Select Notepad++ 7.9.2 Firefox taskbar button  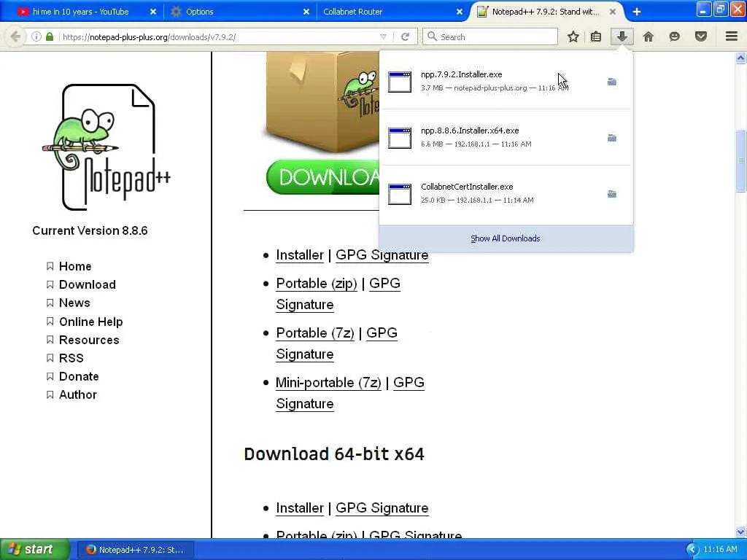click(x=135, y=550)
